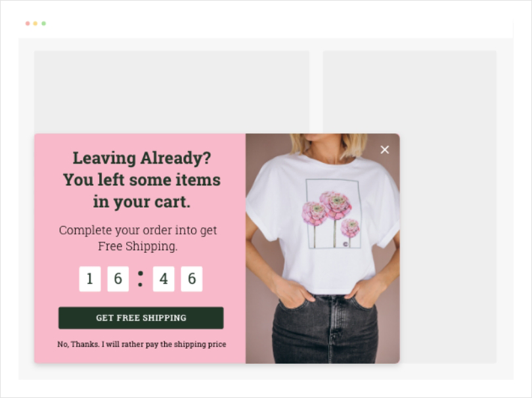532x398 pixels.
Task: Click the second countdown digit tile "6"
Action: 118,279
